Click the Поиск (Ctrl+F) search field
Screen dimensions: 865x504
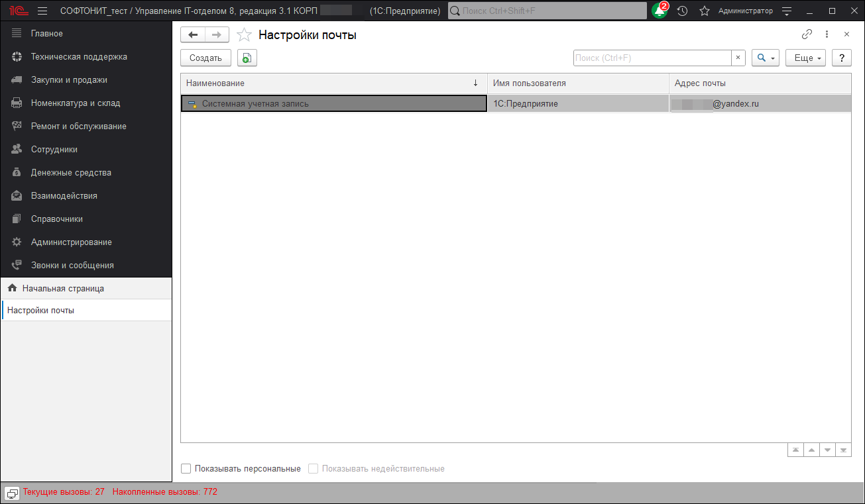652,58
